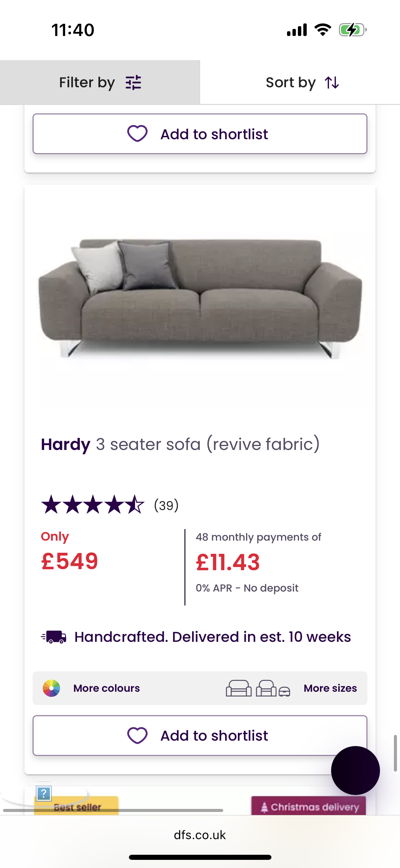The image size is (400, 868).
Task: Tap the star rating for Hardy sofa
Action: pyautogui.click(x=93, y=505)
